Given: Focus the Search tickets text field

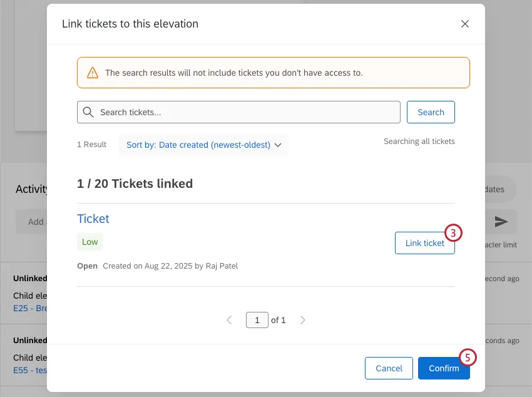Looking at the screenshot, I should click(x=244, y=112).
